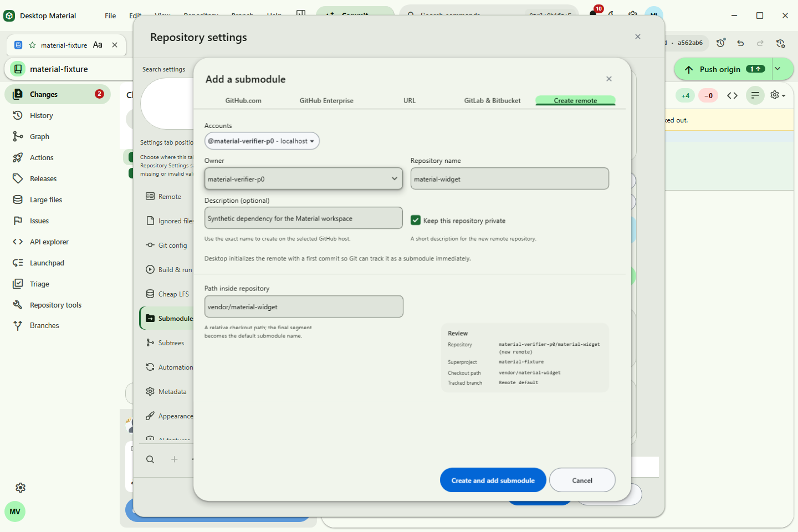798x532 pixels.
Task: Click the undo arrow icon in toolbar
Action: pos(740,43)
